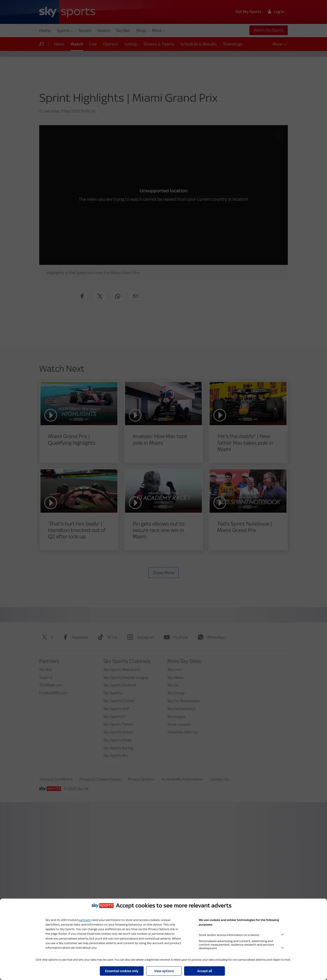
Task: Choose Essential cookies only
Action: click(x=122, y=971)
